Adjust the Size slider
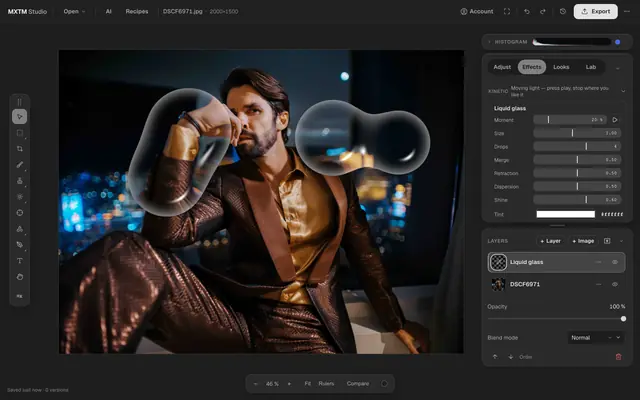The height and width of the screenshot is (400, 640). pyautogui.click(x=577, y=133)
